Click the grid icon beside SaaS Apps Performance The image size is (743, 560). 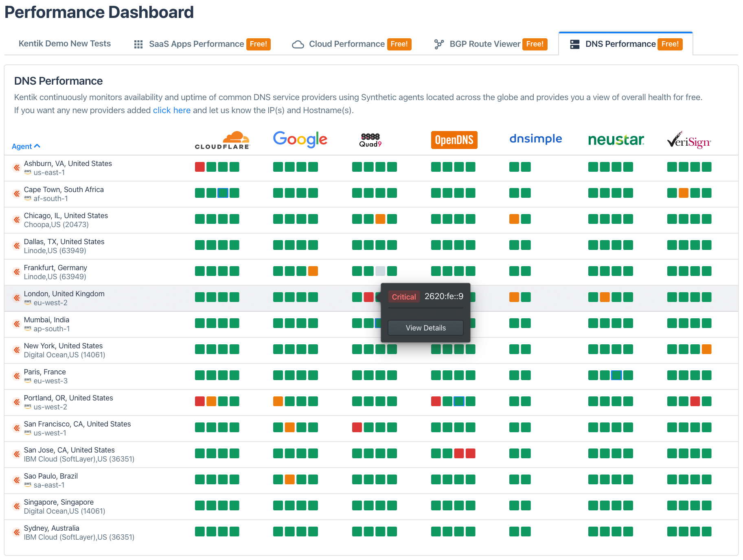point(138,44)
